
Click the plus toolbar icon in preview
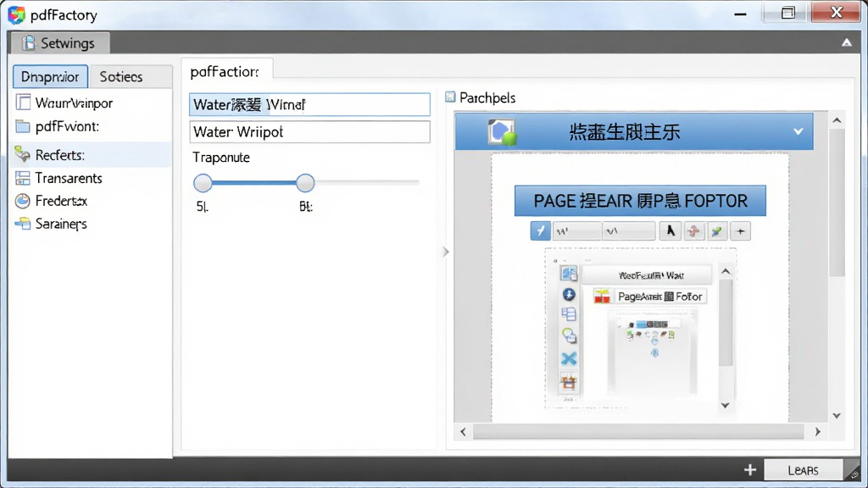click(740, 230)
